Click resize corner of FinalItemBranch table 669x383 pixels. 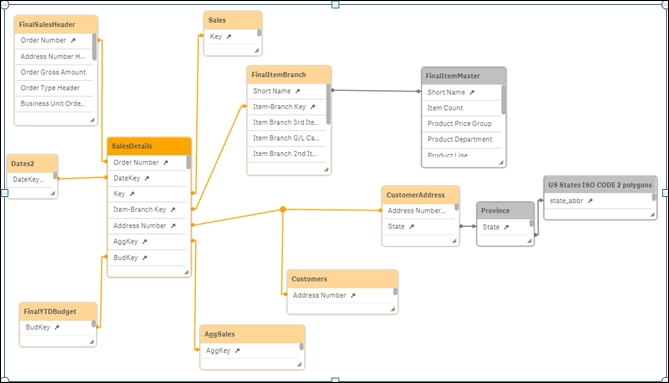[326, 170]
